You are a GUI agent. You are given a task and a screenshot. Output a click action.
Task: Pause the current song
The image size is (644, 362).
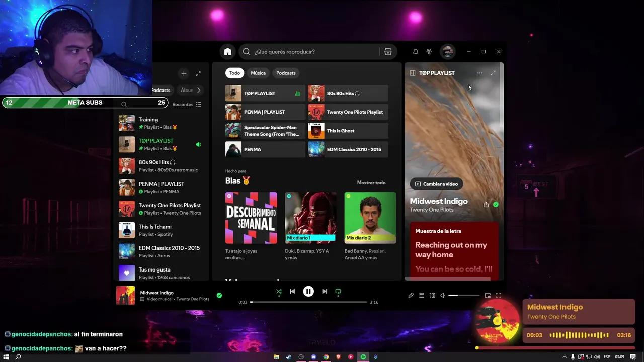tap(308, 291)
